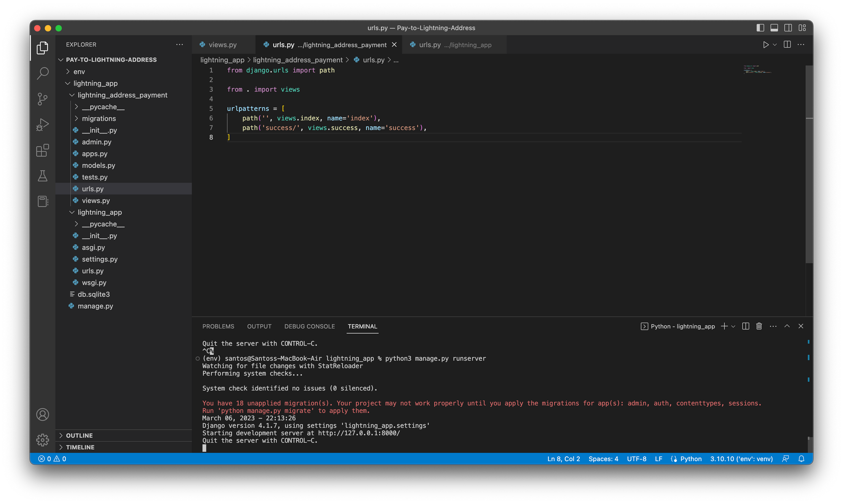
Task: Open the PROBLEMS panel tab
Action: click(218, 326)
